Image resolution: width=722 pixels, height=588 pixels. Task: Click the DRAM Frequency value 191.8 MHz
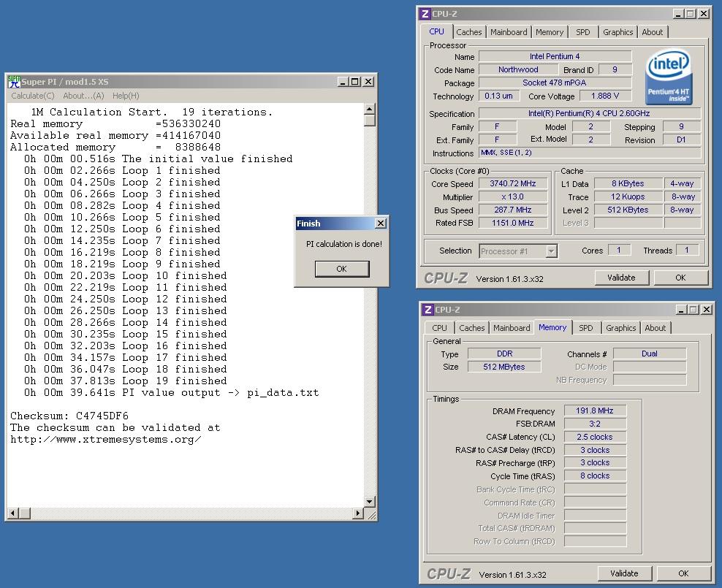point(594,411)
